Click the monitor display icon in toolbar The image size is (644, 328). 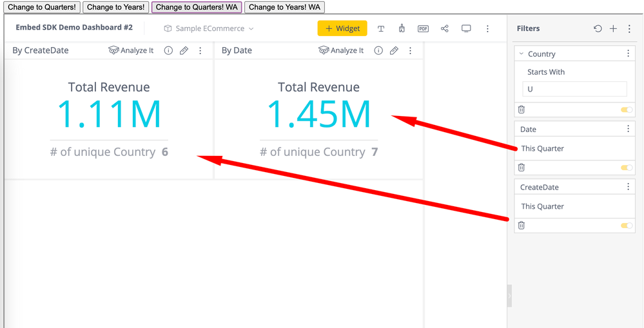point(466,29)
